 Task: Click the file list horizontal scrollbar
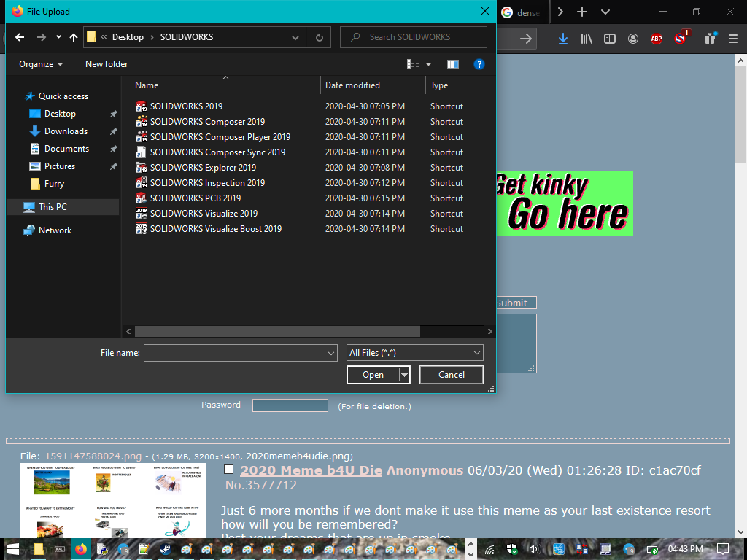[277, 331]
